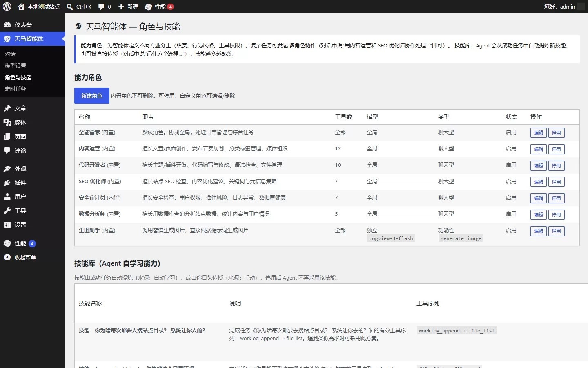The height and width of the screenshot is (368, 588).
Task: Open the 定时任务 submenu item
Action: point(16,89)
